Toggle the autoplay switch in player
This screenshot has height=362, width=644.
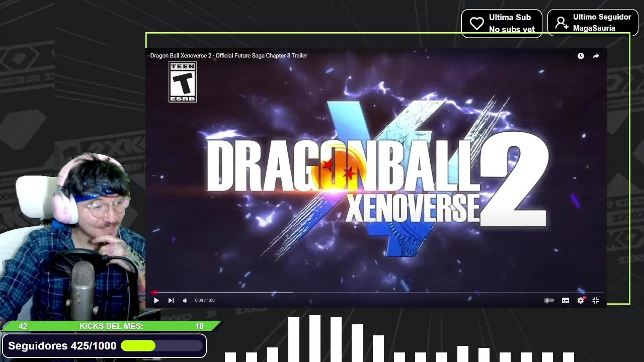point(549,300)
